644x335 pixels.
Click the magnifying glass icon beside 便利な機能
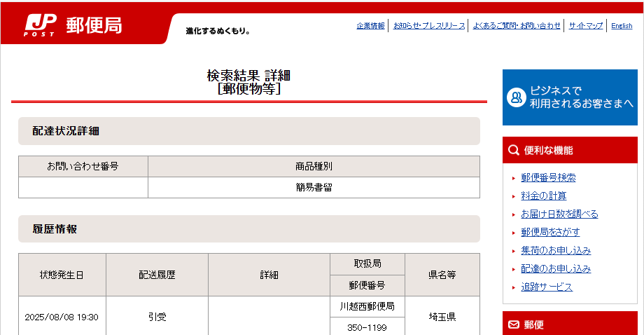click(514, 150)
